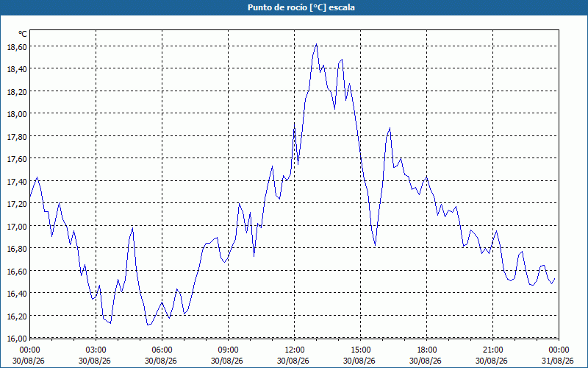Click the 16,60 y-axis value

pos(17,271)
